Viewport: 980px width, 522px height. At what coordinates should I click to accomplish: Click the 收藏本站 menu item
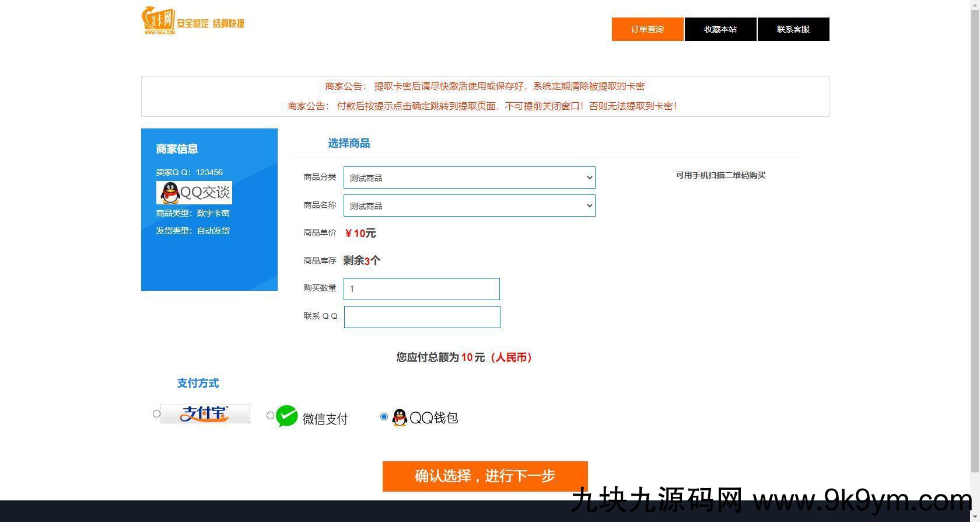pyautogui.click(x=720, y=29)
